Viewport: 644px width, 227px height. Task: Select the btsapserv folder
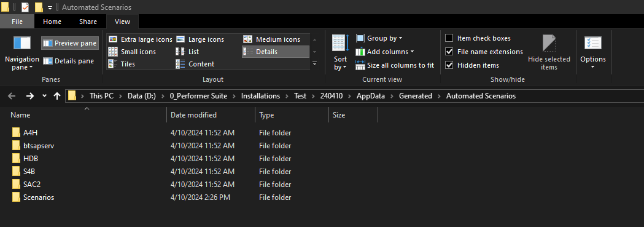pos(39,146)
